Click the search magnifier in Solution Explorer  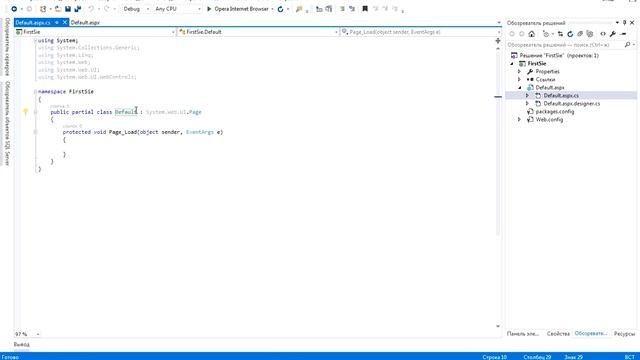point(627,44)
